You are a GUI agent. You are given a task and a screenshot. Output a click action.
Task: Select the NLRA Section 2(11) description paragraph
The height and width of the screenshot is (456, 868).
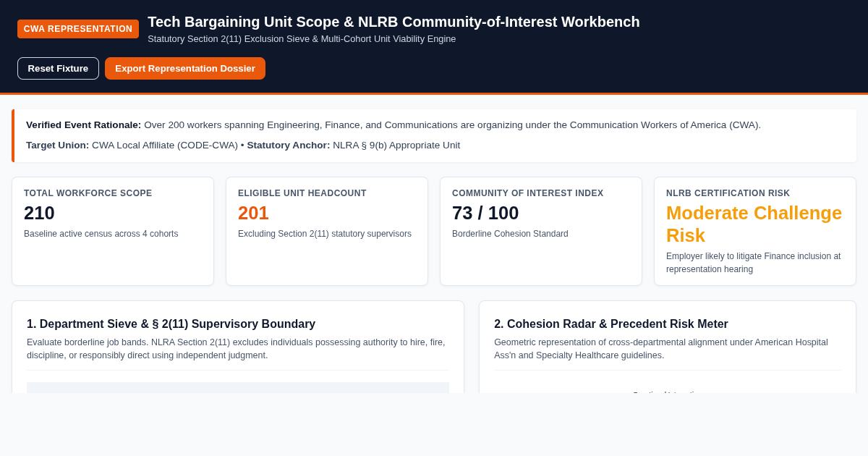tap(236, 349)
